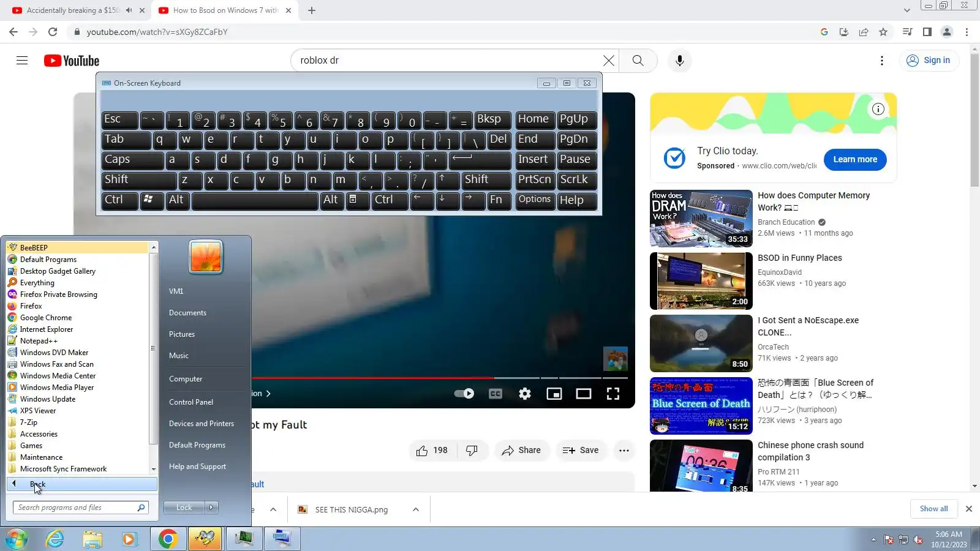The width and height of the screenshot is (980, 551).
Task: Click Show all downloads
Action: [x=933, y=509]
